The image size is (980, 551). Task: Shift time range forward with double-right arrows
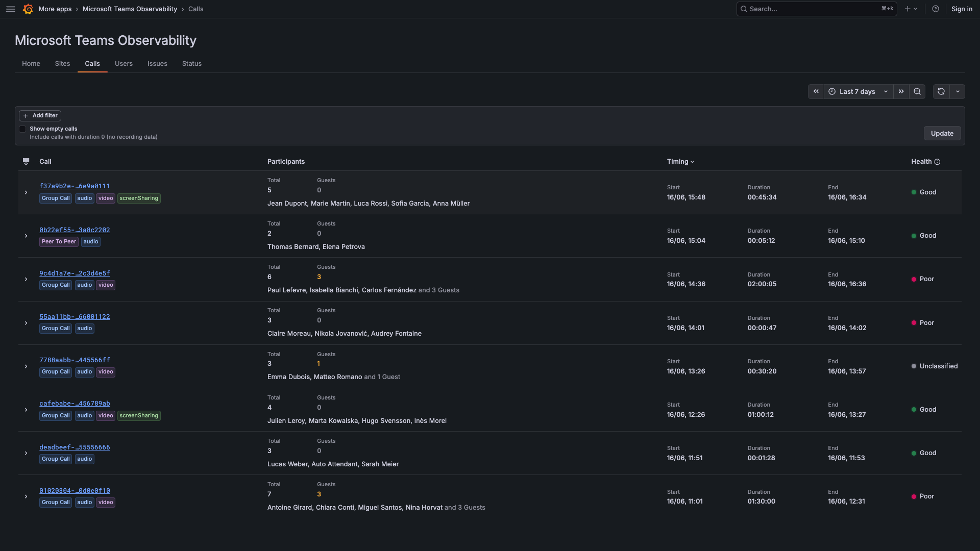click(901, 92)
